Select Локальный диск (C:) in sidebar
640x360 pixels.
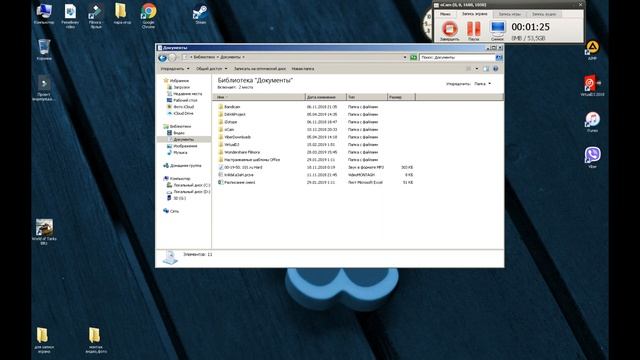[188, 185]
